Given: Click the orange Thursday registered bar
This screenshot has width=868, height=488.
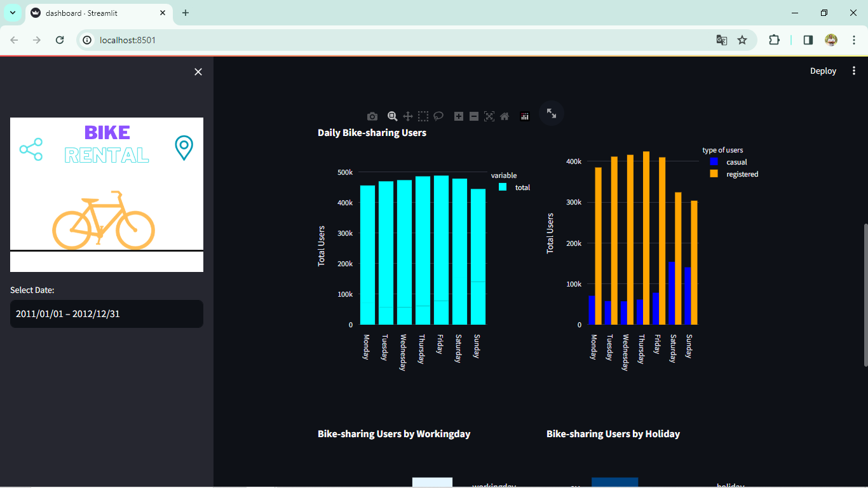Looking at the screenshot, I should pyautogui.click(x=646, y=238).
